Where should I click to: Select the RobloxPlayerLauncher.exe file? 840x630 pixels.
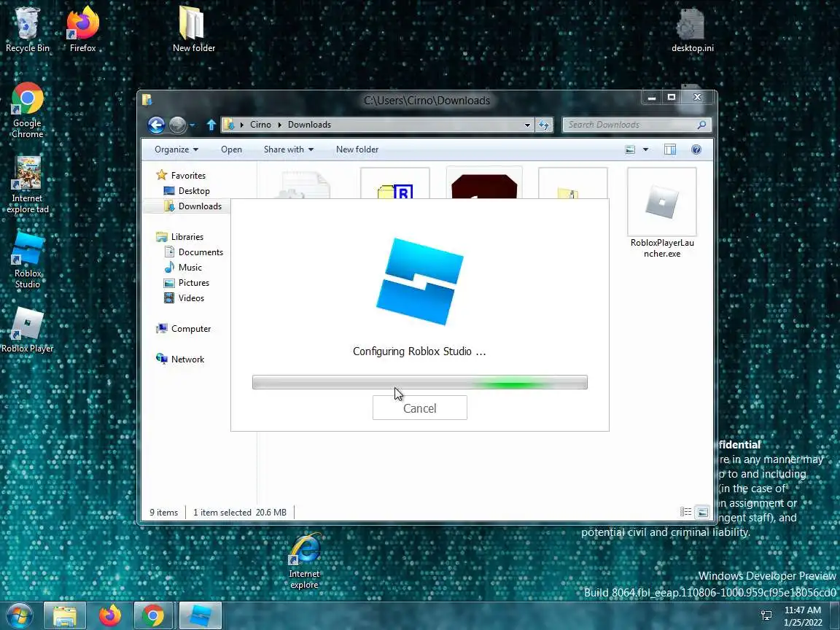point(662,213)
